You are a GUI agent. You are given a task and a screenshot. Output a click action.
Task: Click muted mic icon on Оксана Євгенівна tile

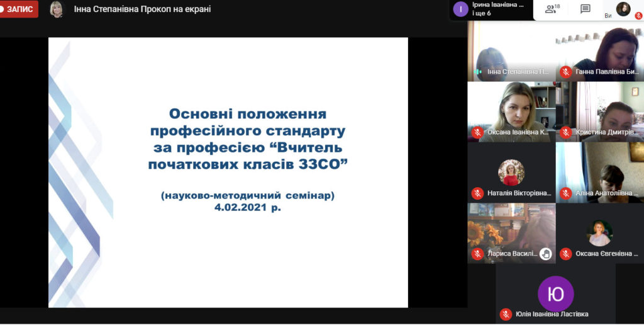pyautogui.click(x=566, y=254)
